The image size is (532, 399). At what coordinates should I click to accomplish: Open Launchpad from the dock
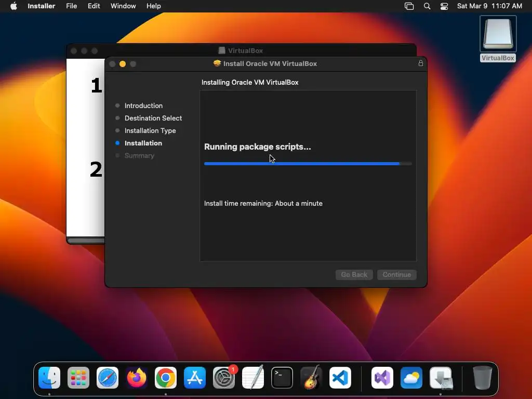click(x=78, y=378)
